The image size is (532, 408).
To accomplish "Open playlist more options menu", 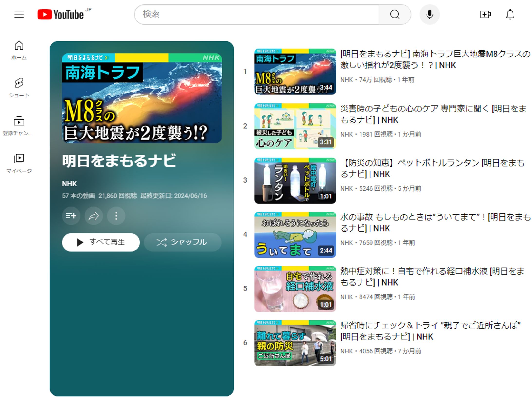I will [116, 216].
